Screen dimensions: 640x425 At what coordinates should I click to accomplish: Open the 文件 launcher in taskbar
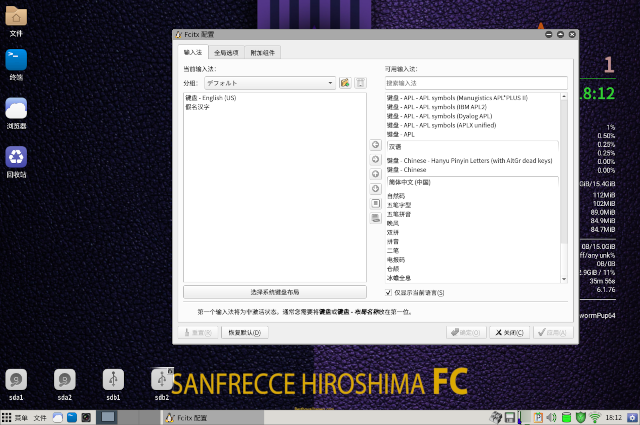[40, 418]
